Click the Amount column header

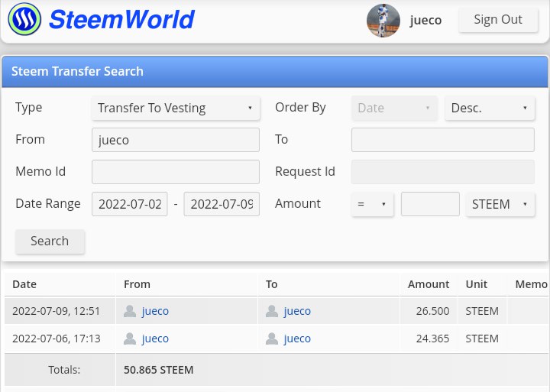[x=429, y=284]
